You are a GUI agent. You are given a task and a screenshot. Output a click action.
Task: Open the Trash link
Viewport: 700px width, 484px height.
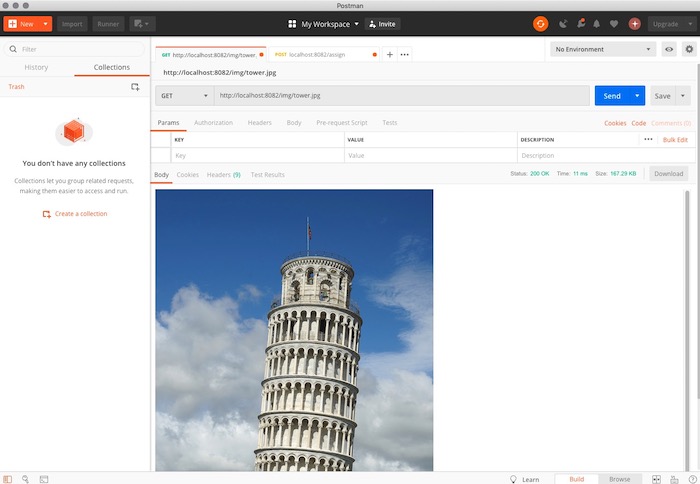point(16,87)
